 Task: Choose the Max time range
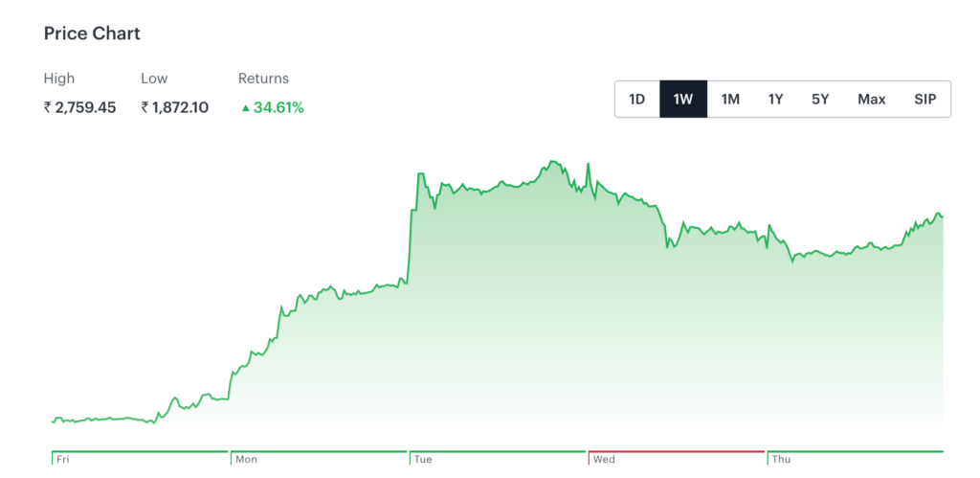pyautogui.click(x=871, y=99)
